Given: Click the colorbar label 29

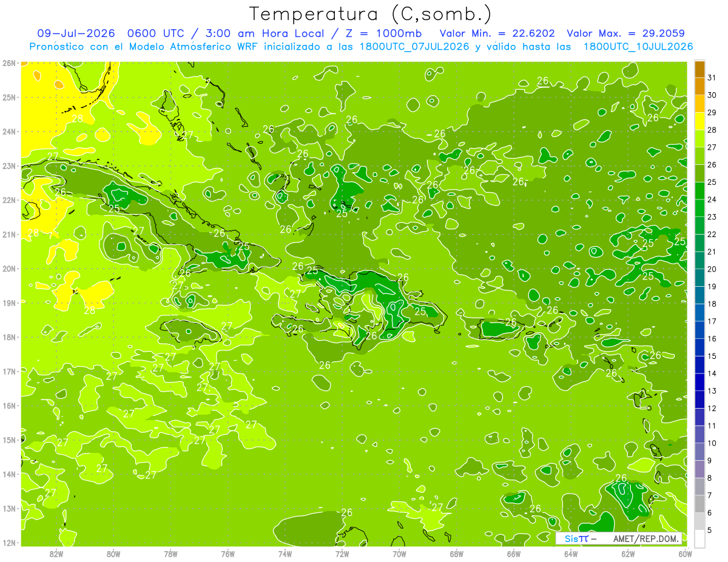Looking at the screenshot, I should (712, 113).
